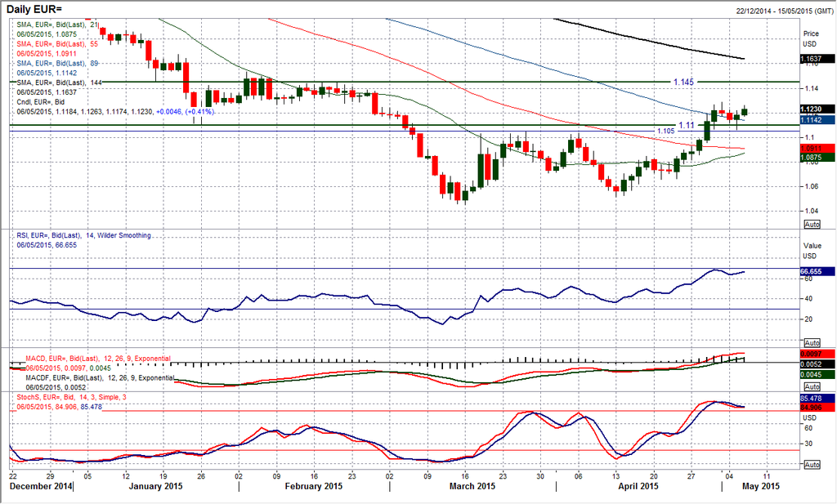This screenshot has height=504, width=837.
Task: Select the Daily EUR= chart title
Action: 34,9
